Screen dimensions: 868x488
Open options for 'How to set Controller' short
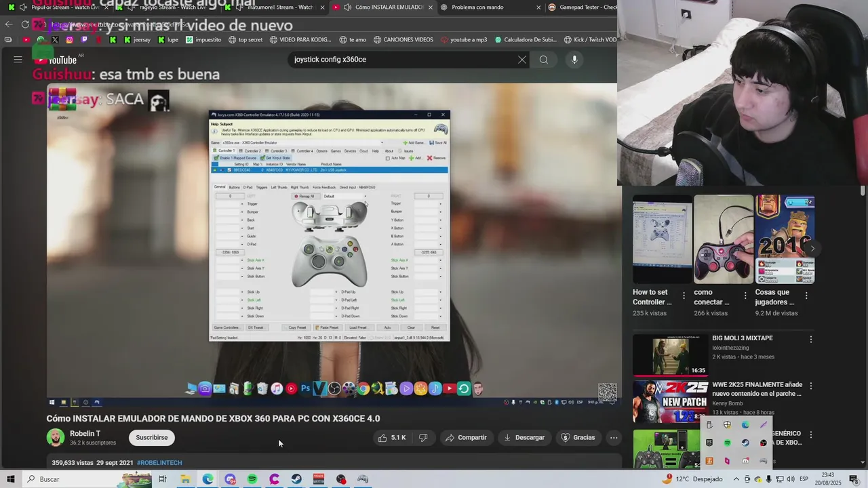[x=684, y=296]
